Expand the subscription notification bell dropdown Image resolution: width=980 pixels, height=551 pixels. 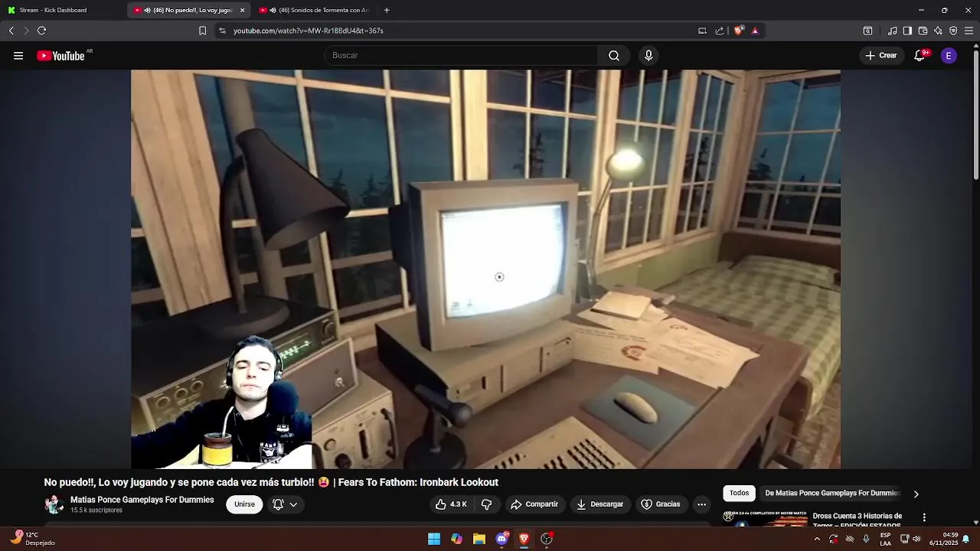pos(285,504)
